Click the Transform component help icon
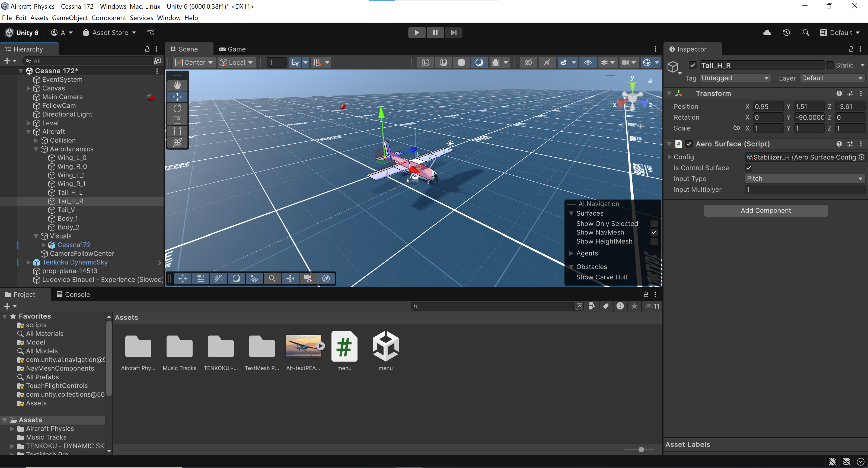The image size is (868, 468). pos(839,93)
